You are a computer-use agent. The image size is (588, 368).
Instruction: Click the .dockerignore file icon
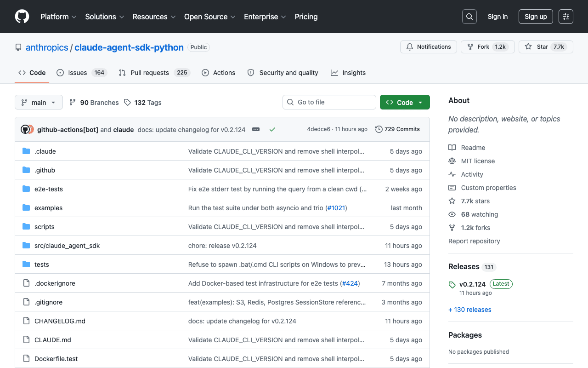26,283
